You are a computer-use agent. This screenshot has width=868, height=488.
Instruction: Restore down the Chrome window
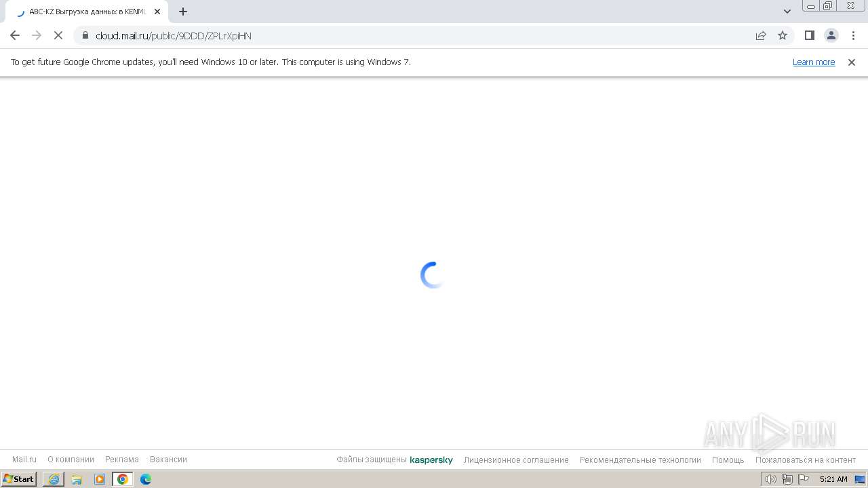pos(828,6)
